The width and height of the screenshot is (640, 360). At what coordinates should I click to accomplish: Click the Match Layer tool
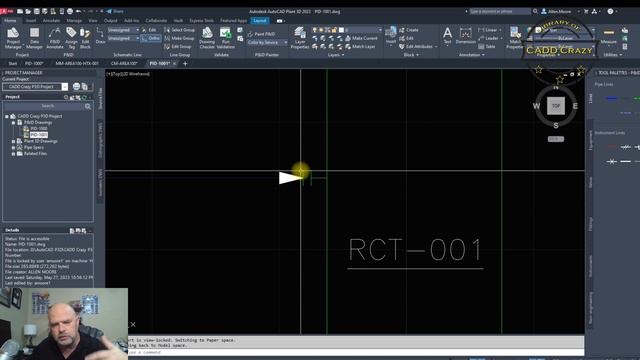360,47
